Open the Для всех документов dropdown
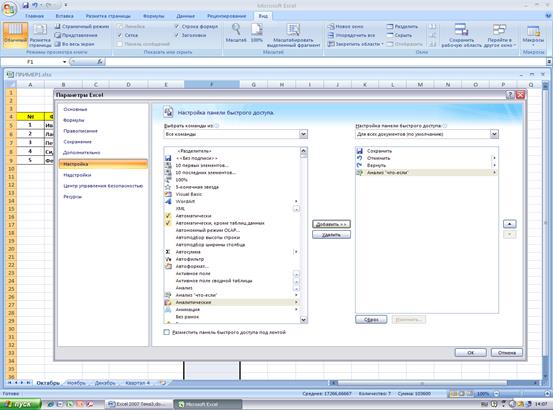The image size is (553, 410). [494, 134]
